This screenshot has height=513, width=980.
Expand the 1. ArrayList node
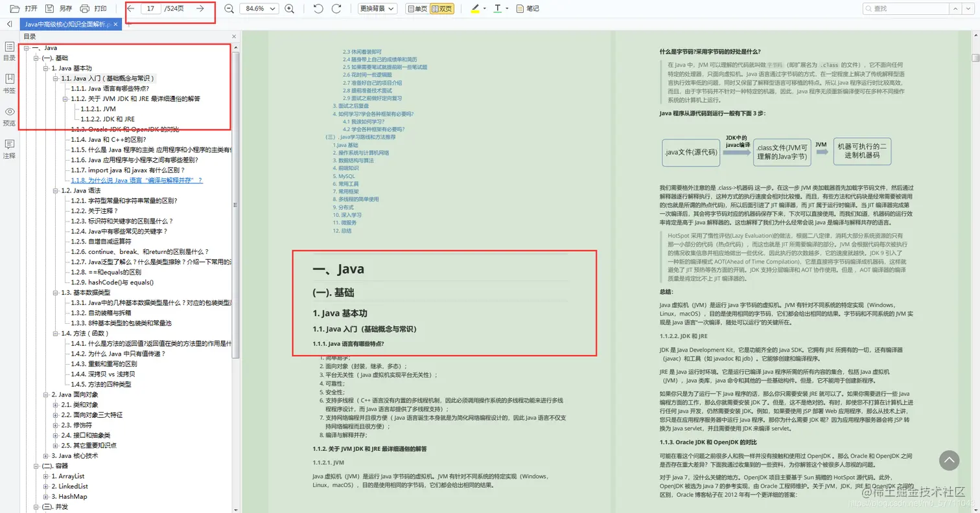[46, 476]
